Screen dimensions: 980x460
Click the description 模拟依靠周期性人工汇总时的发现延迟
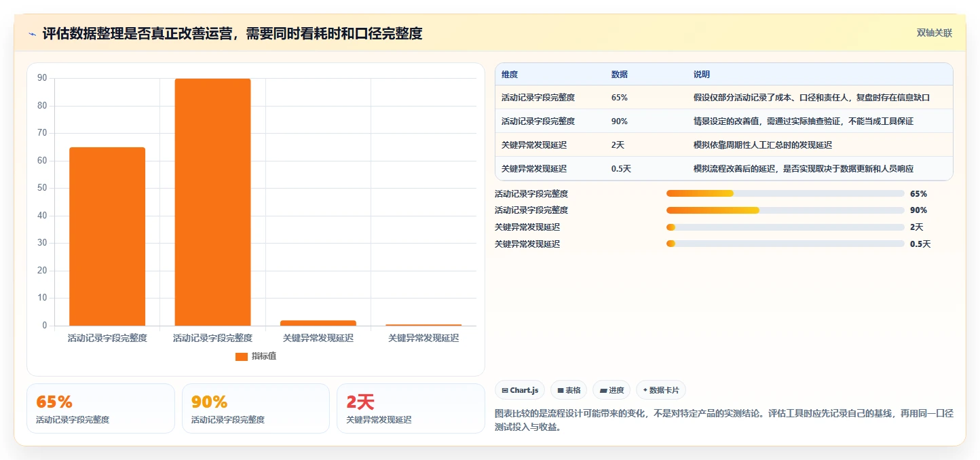[763, 145]
